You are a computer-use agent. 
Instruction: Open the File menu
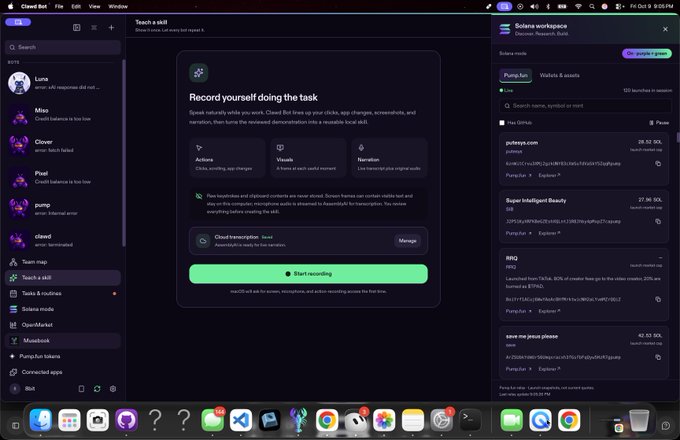point(59,7)
